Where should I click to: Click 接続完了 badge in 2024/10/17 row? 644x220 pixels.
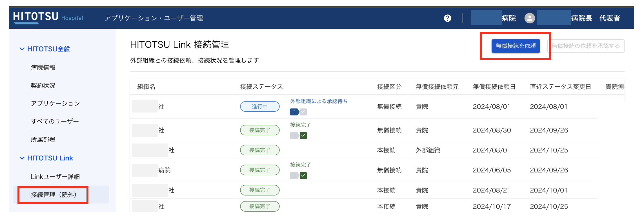(x=260, y=206)
